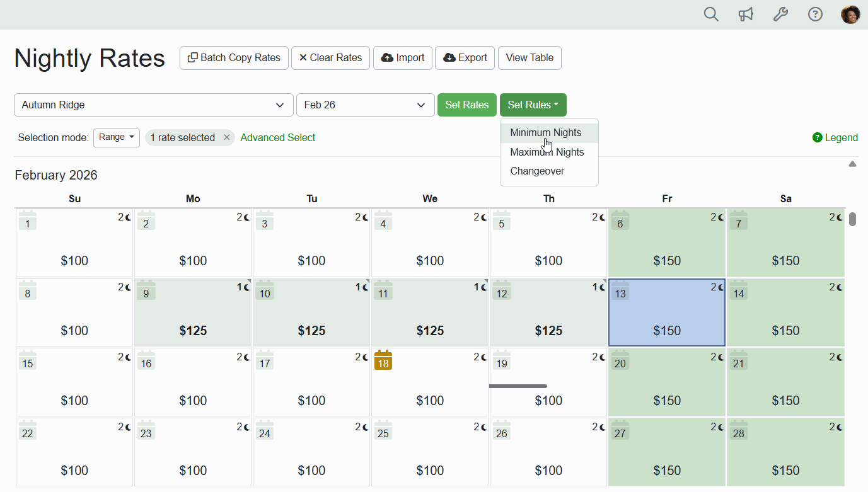Open the wrench tools icon
Screen dimensions: 868x492
780,14
